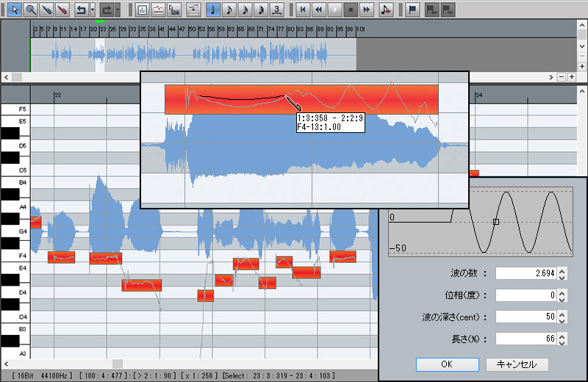The height and width of the screenshot is (382, 588).
Task: Click the overview vertical plus button
Action: pyautogui.click(x=582, y=67)
